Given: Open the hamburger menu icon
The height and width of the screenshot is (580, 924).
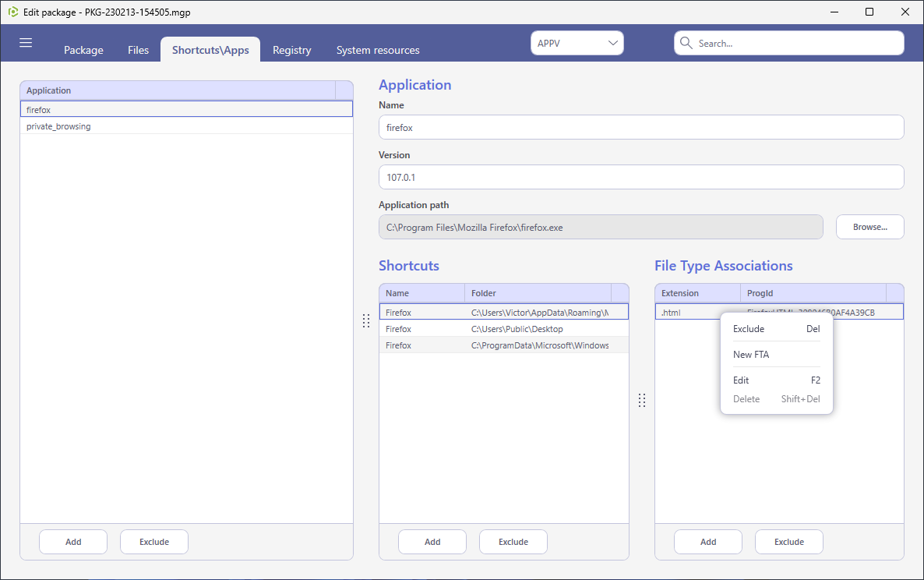Looking at the screenshot, I should (26, 42).
